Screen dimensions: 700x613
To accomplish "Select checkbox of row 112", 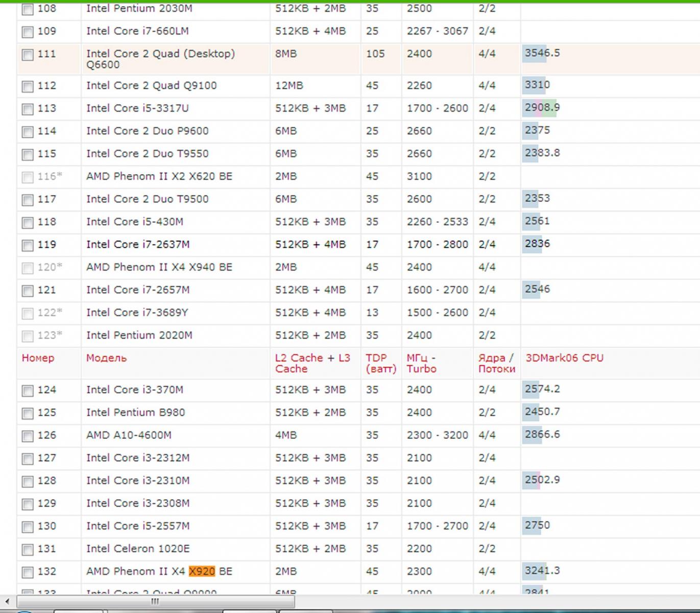I will point(28,86).
